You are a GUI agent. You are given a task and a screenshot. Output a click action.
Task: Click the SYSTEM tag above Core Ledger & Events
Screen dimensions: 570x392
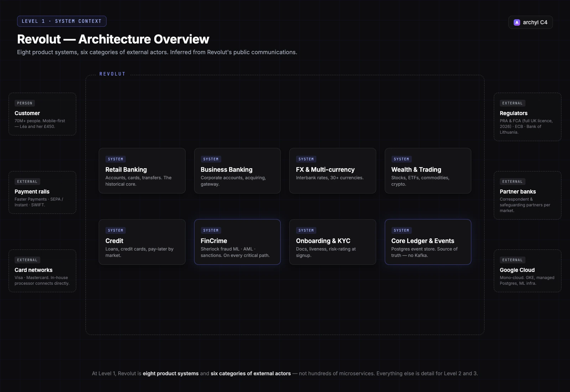(401, 231)
